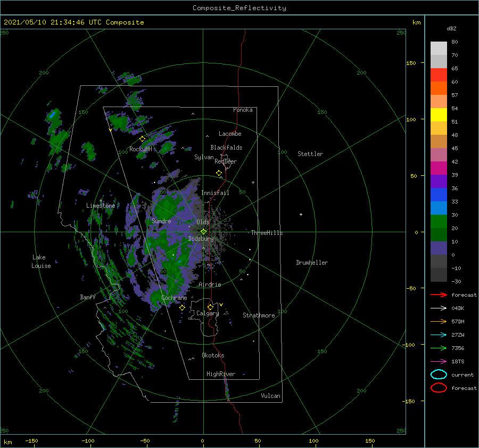The image size is (479, 448).
Task: Click the yellow radar-center diamond at Olds
Action: (x=203, y=232)
